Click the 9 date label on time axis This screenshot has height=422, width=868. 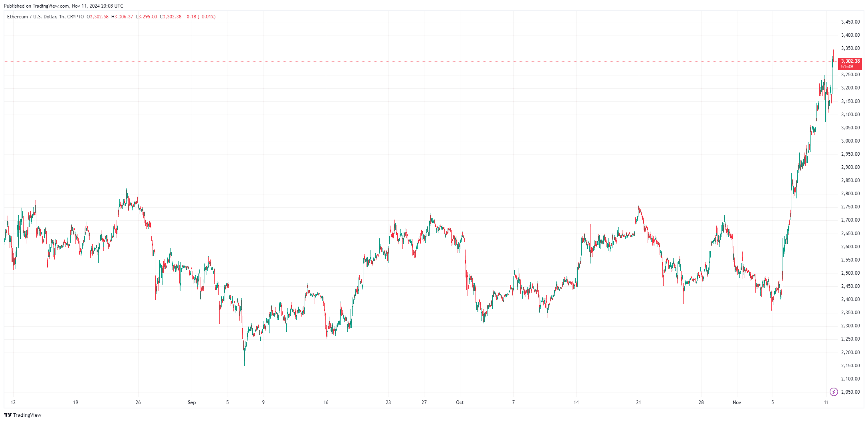coord(263,402)
